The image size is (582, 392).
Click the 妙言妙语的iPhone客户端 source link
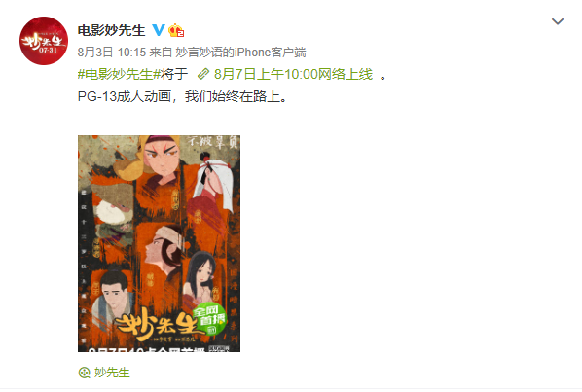(240, 53)
